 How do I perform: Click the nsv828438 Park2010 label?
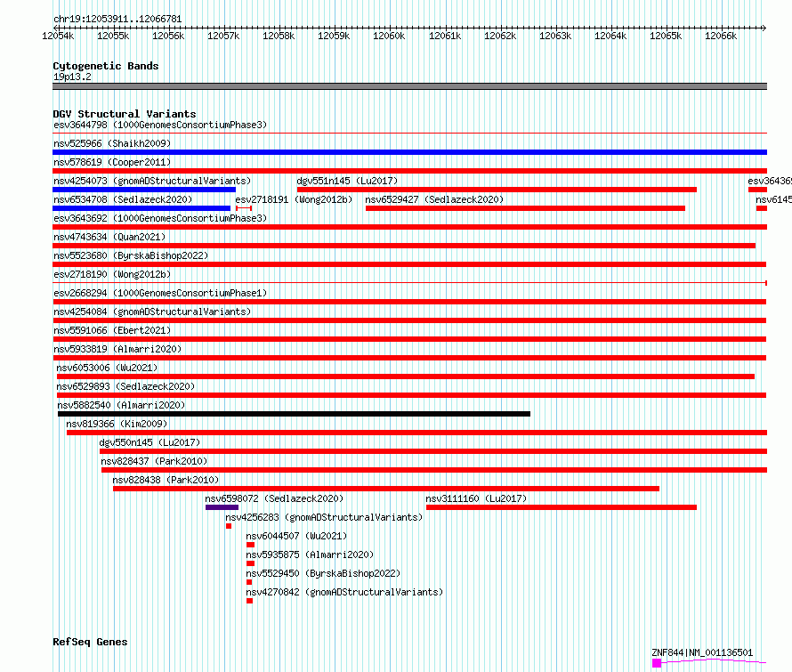click(166, 480)
